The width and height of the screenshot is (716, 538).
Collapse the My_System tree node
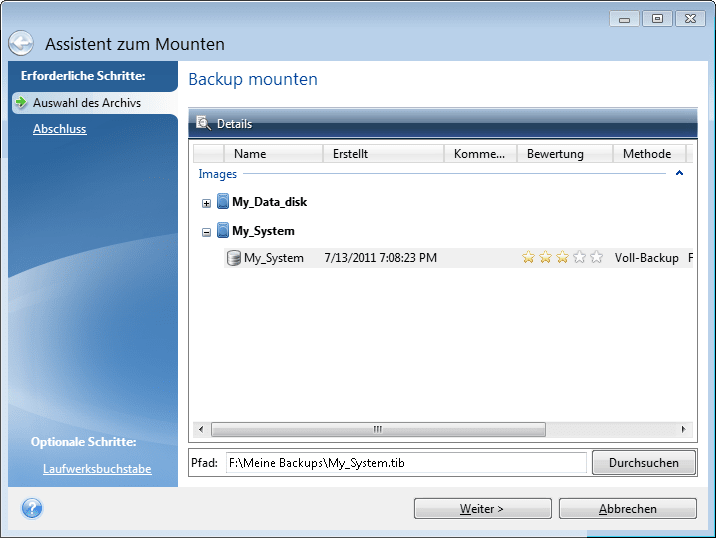pos(207,232)
